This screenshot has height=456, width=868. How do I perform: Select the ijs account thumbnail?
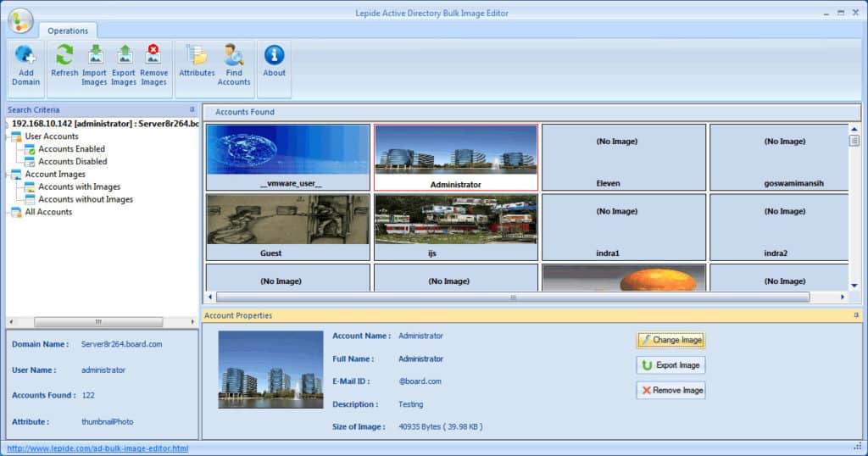coord(455,227)
